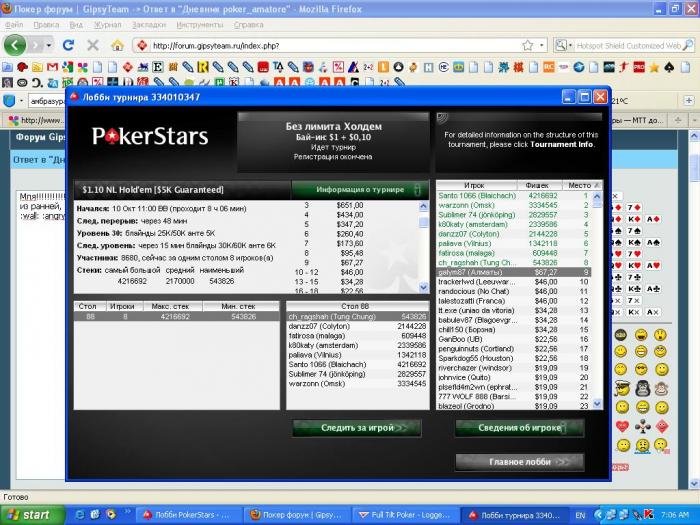Move the prize list up with its arrow
Viewport: 700px width, 525px height.
[424, 206]
